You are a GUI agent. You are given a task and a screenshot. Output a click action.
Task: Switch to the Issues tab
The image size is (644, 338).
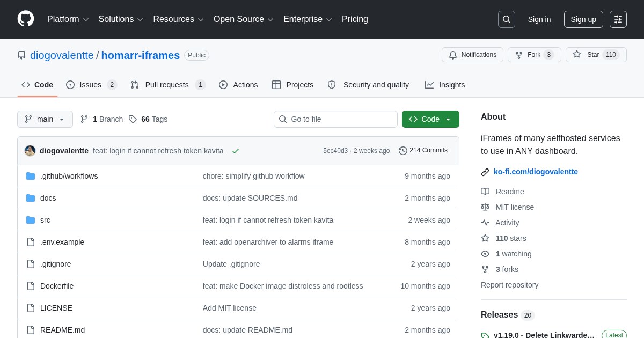click(92, 85)
